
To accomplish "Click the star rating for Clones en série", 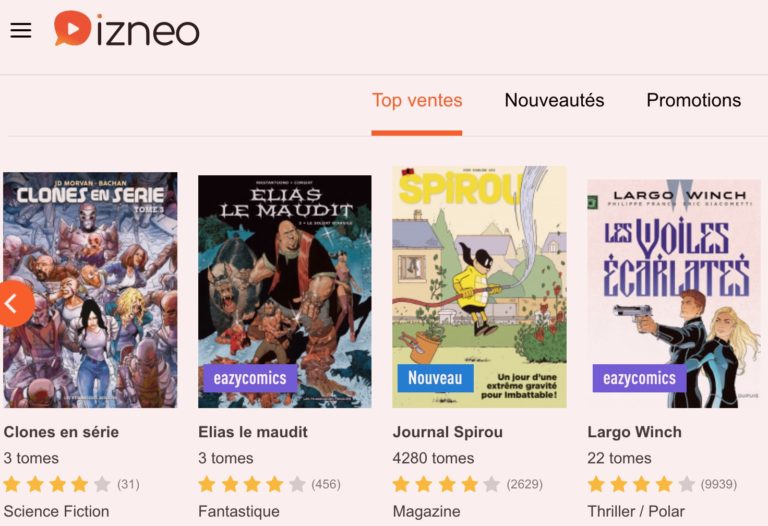I will coord(57,484).
